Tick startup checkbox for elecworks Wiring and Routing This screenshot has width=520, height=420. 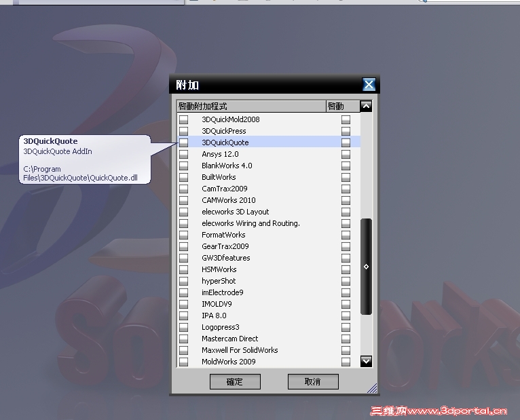[346, 223]
